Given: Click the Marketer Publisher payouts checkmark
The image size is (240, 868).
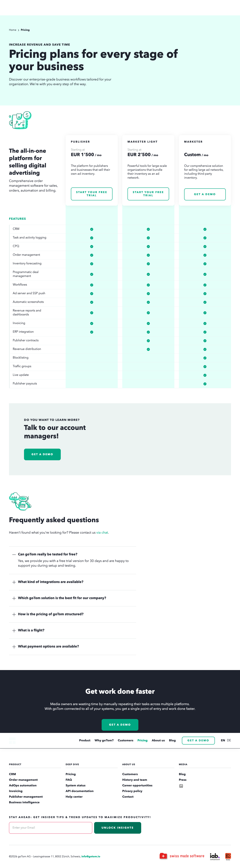Looking at the screenshot, I should tap(205, 384).
